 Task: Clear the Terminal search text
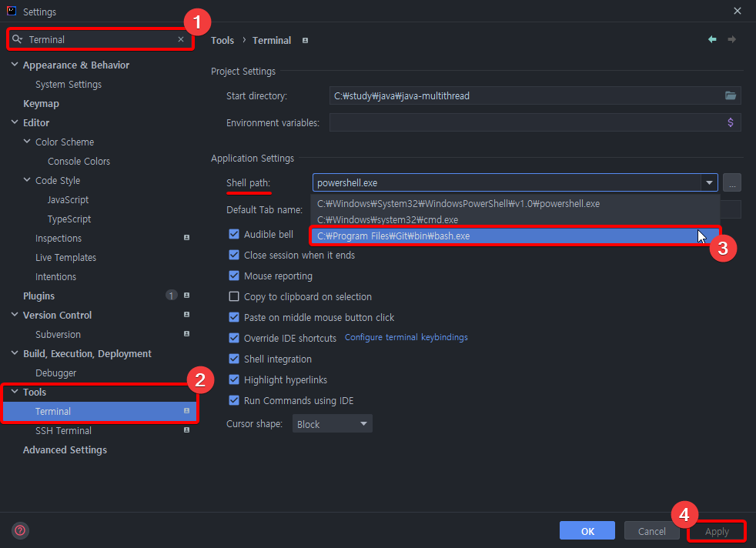tap(180, 38)
